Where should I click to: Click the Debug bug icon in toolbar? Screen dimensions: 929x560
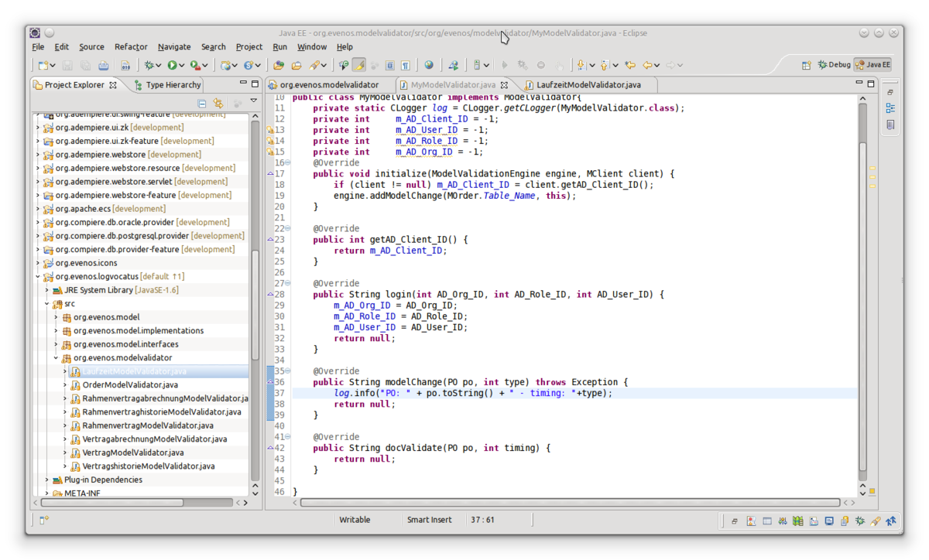point(149,66)
